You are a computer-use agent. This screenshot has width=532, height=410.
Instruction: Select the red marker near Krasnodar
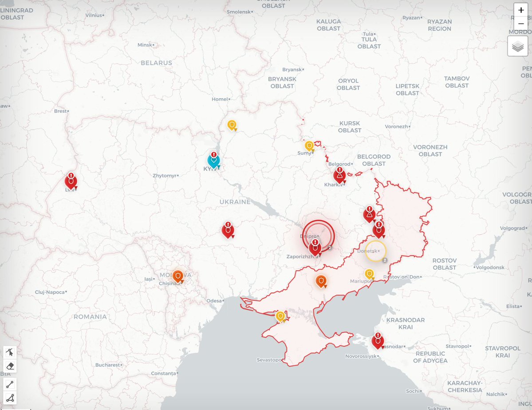click(x=378, y=341)
